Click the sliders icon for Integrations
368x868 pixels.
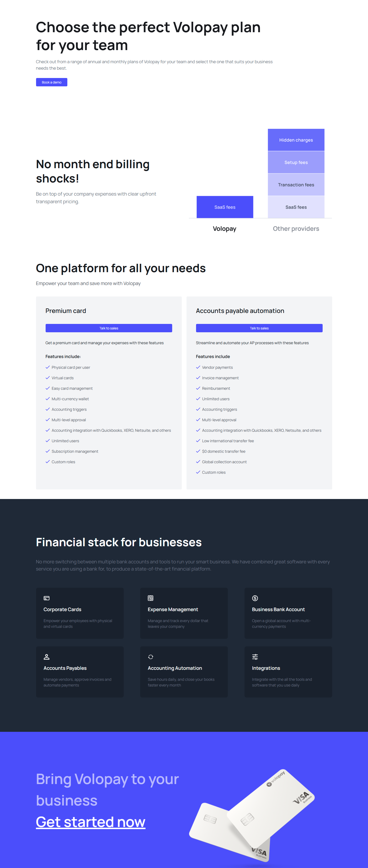tap(255, 657)
